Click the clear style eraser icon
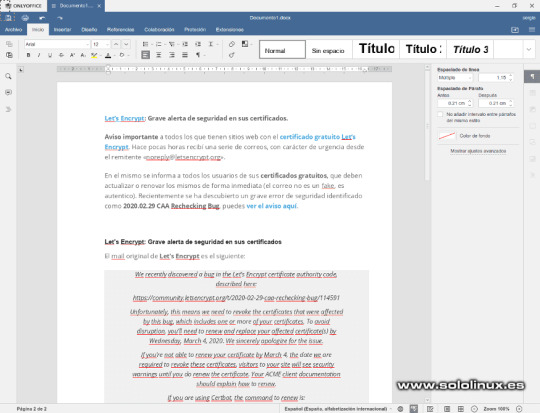540x413 pixels. pos(232,44)
